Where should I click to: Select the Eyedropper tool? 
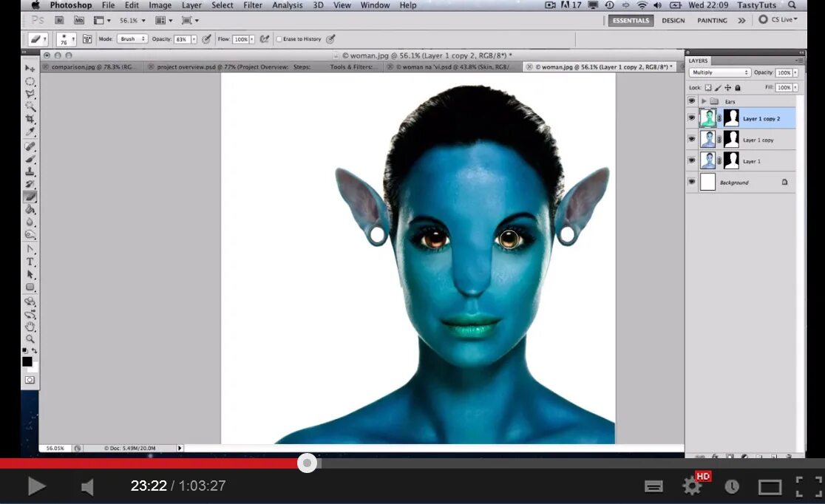pyautogui.click(x=30, y=132)
